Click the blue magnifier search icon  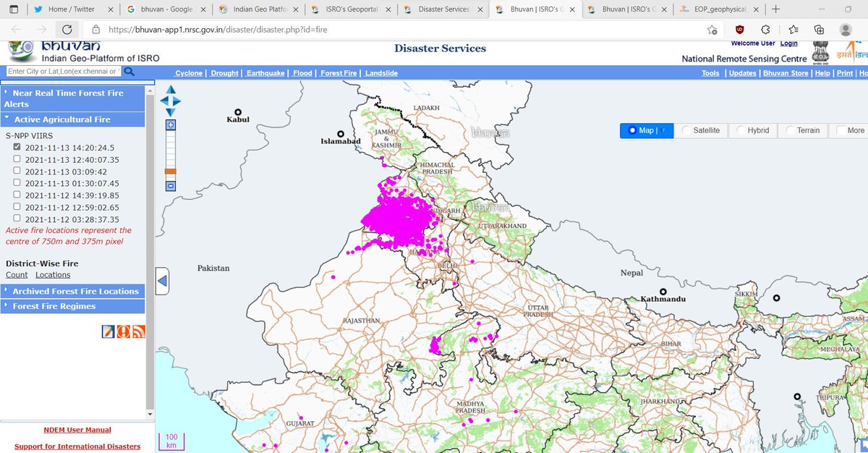tap(129, 72)
